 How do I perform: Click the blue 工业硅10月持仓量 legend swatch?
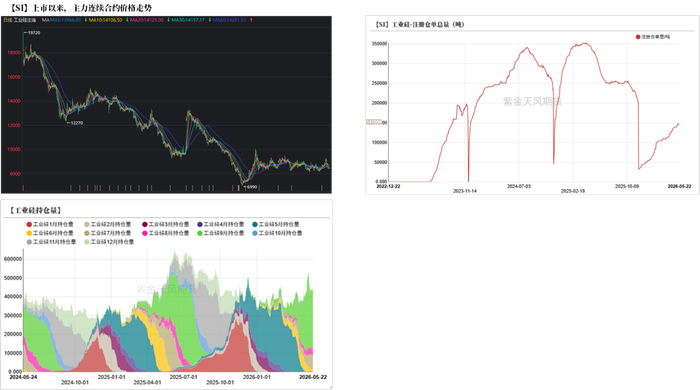pyautogui.click(x=255, y=233)
